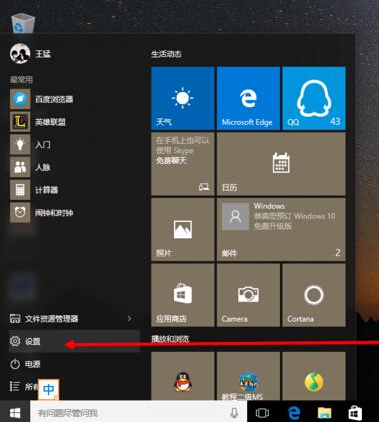Launch the Camera tile
Screen dimensions: 379x422
coord(248,295)
